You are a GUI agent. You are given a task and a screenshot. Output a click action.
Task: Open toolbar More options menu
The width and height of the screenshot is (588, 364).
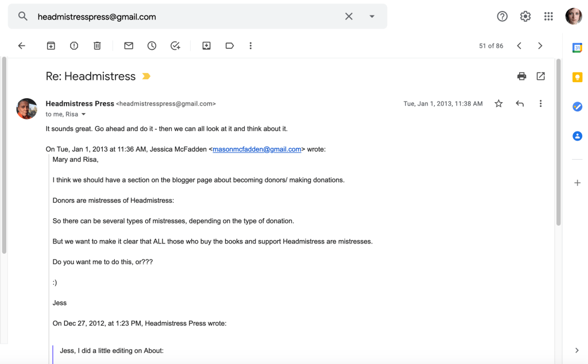[250, 46]
